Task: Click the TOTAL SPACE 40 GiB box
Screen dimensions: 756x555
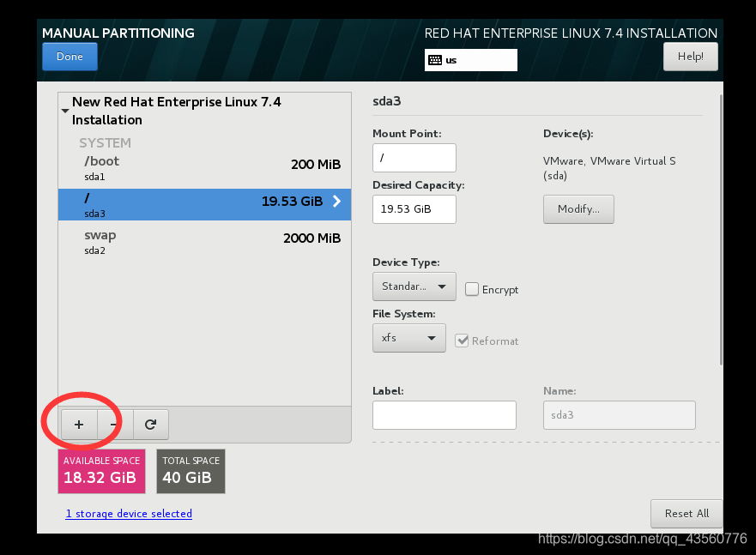Action: 191,471
